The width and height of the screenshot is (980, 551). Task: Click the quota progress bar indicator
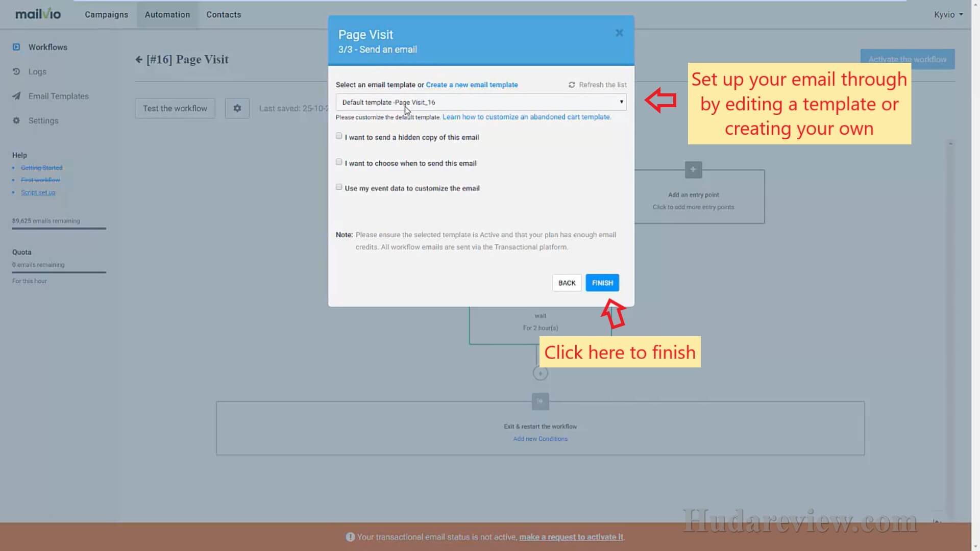[59, 272]
